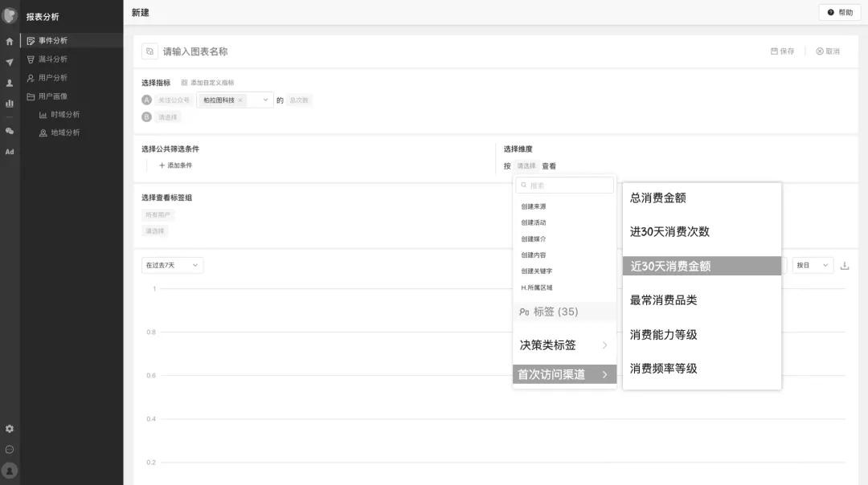Click the 搜索 search box in the dimension panel
The image size is (868, 485).
564,185
